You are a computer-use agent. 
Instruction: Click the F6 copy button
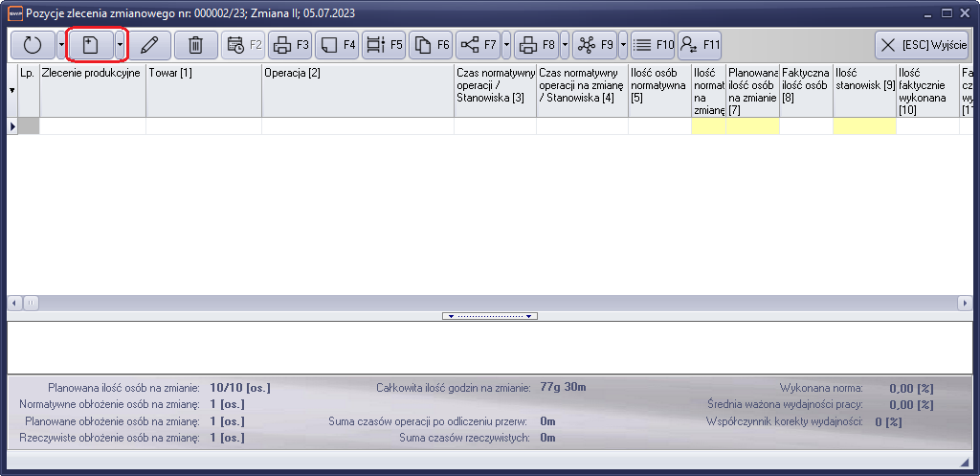(431, 45)
